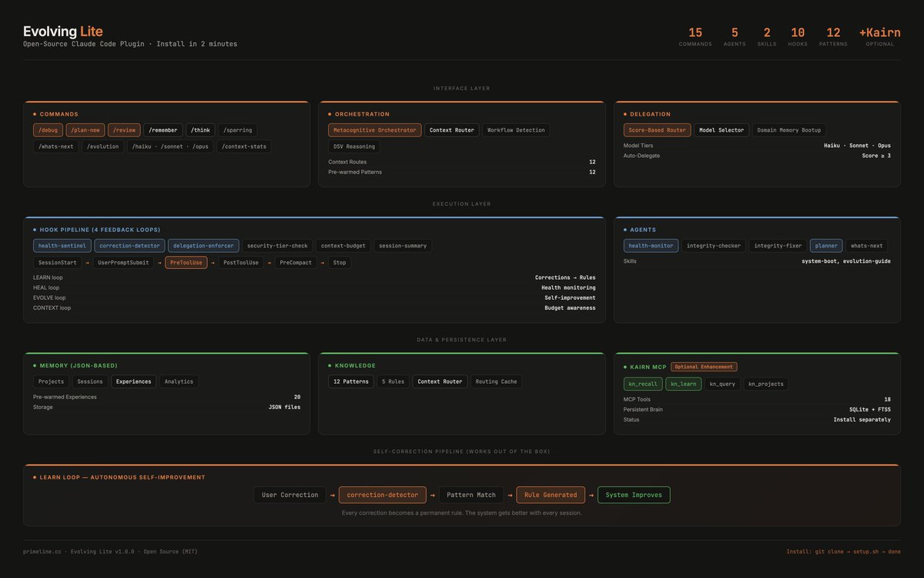
Task: Click the primeline.cc footer text
Action: coord(110,551)
